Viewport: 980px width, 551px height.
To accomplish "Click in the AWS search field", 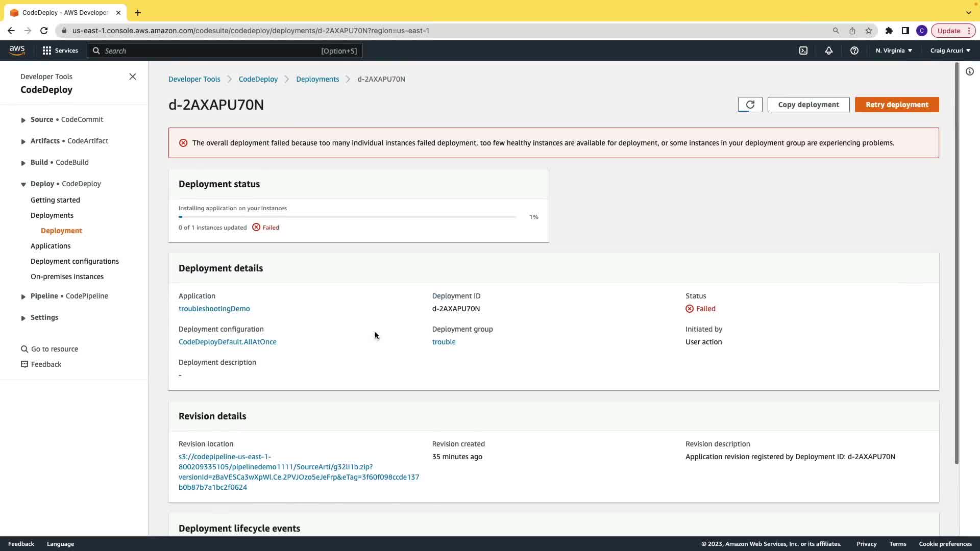I will [209, 51].
